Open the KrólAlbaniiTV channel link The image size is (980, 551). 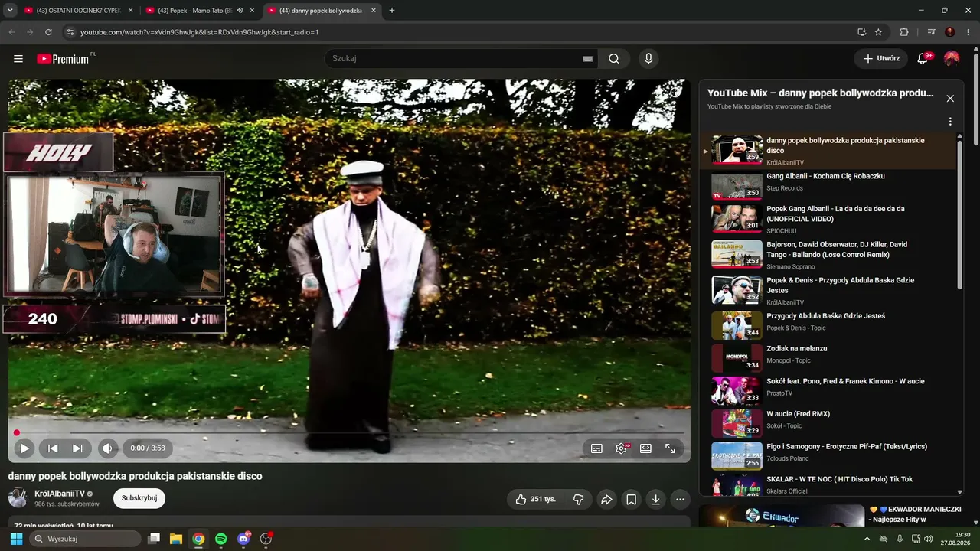pos(60,494)
